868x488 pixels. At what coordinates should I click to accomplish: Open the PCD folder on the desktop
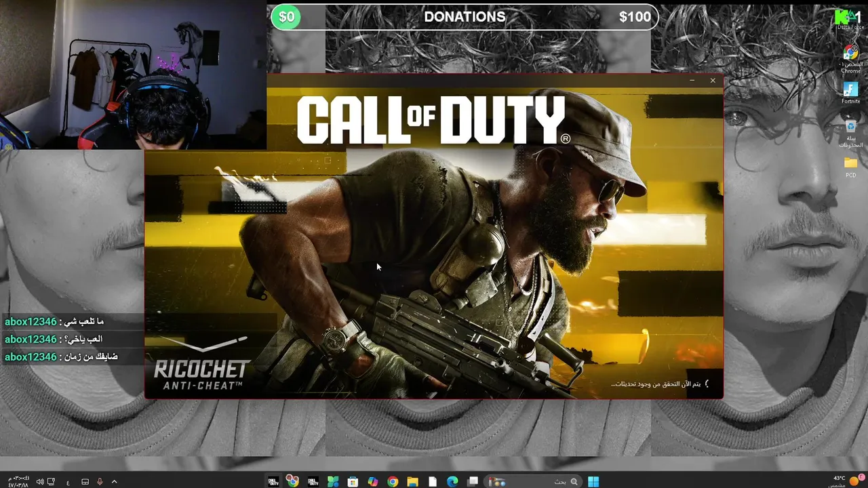point(850,167)
